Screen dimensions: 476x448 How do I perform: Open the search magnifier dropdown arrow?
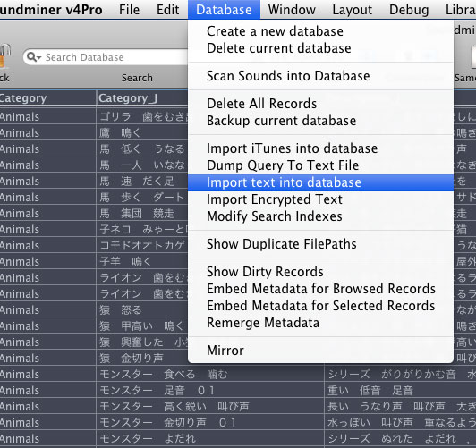tap(34, 57)
